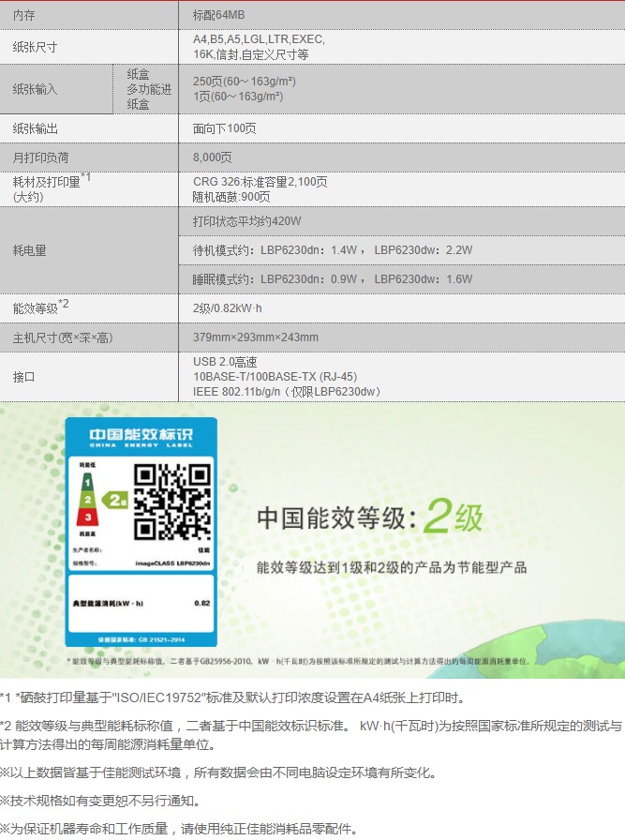Click the 能效等级 2级/0.82kW·h value
The width and height of the screenshot is (625, 840).
click(227, 308)
